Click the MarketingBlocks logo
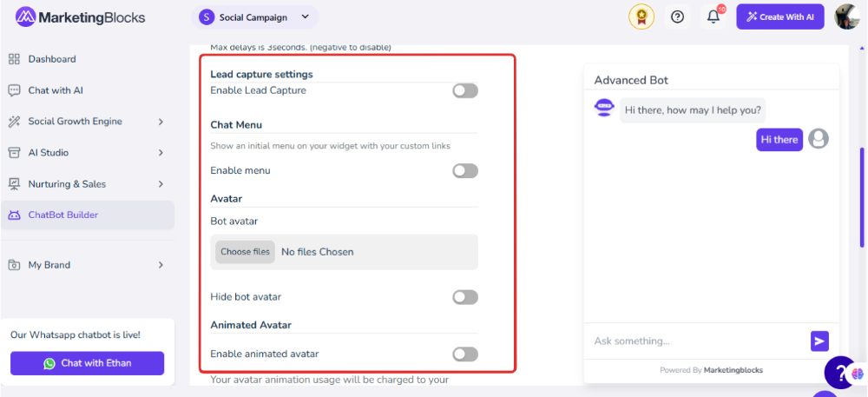 [x=80, y=17]
